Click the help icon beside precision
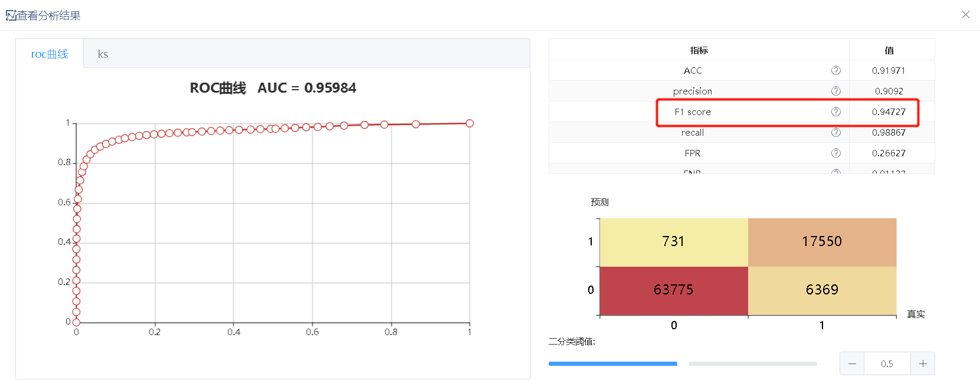 (835, 91)
